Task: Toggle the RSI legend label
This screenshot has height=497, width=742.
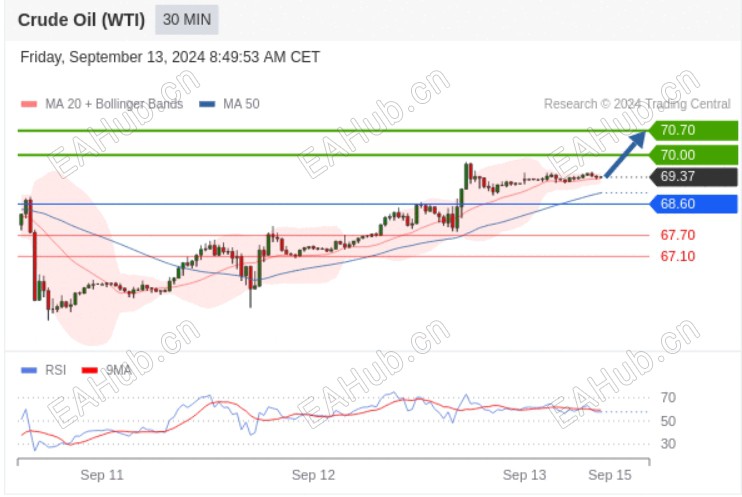Action: (x=56, y=370)
